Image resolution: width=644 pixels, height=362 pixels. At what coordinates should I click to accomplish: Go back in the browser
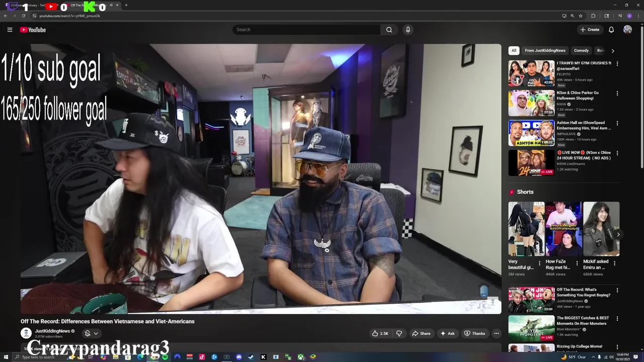(6, 16)
